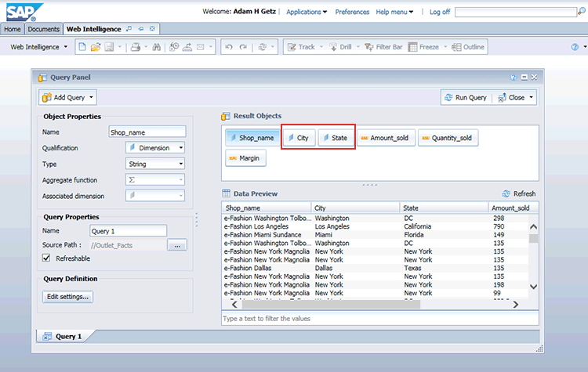Image resolution: width=588 pixels, height=372 pixels.
Task: Select the City result object
Action: click(299, 138)
